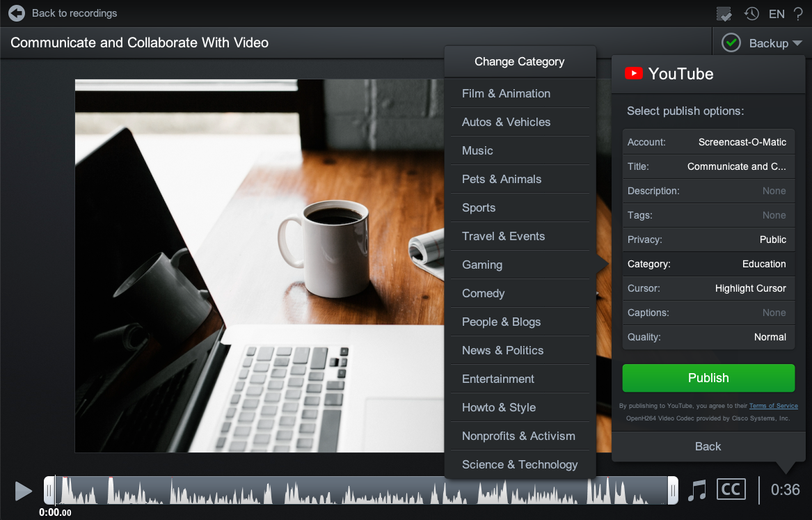Open the YouTube publish panel icon
The height and width of the screenshot is (520, 812).
point(633,73)
